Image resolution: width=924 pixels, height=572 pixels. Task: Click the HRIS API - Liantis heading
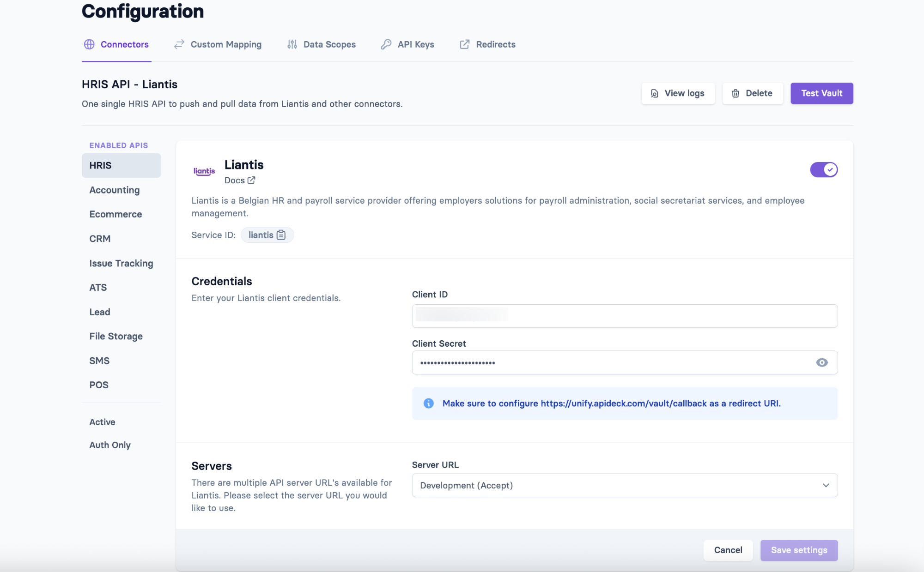(x=129, y=84)
